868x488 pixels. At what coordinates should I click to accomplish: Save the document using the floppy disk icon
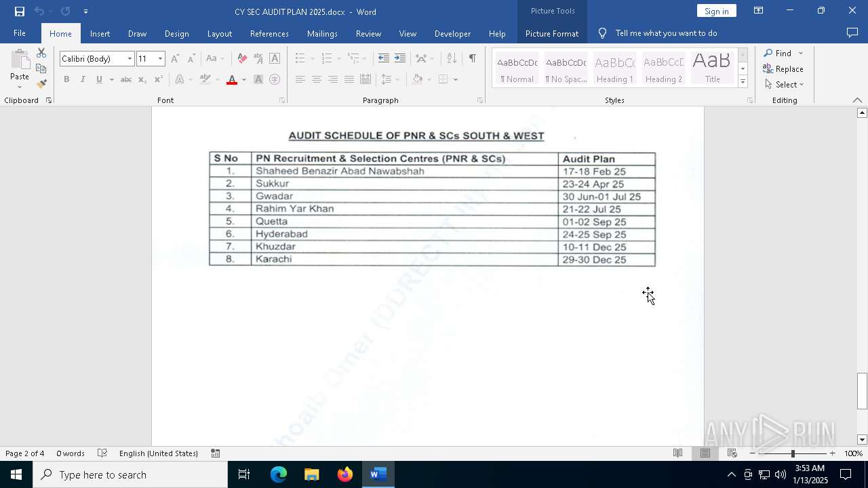[x=19, y=12]
